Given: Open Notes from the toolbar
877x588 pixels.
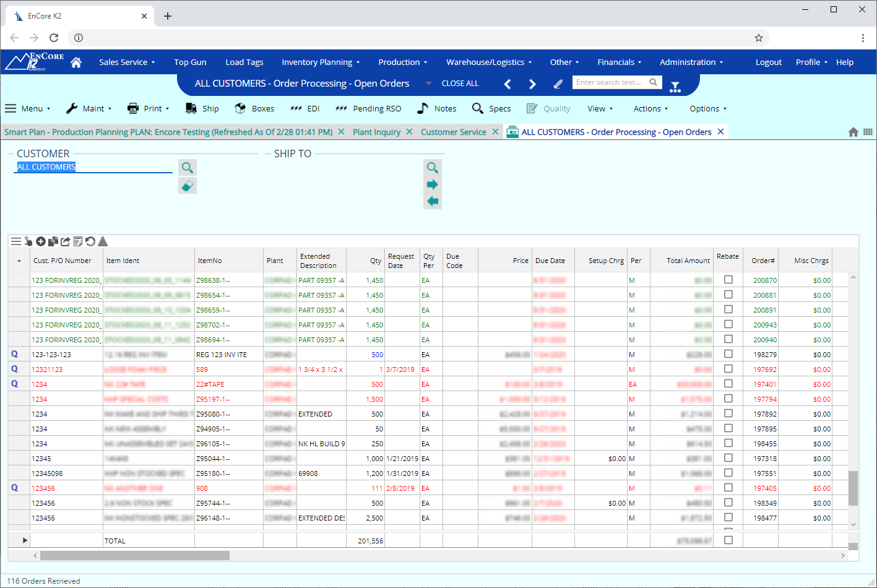Looking at the screenshot, I should click(437, 108).
